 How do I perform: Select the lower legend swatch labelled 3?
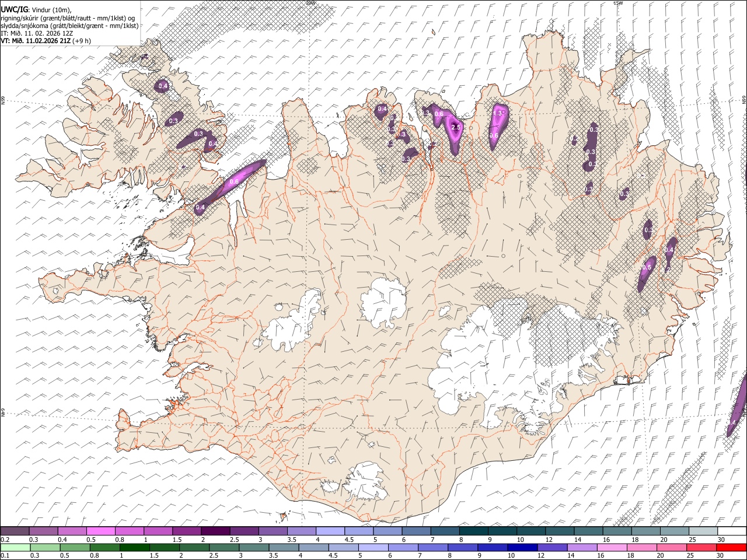tap(253, 547)
